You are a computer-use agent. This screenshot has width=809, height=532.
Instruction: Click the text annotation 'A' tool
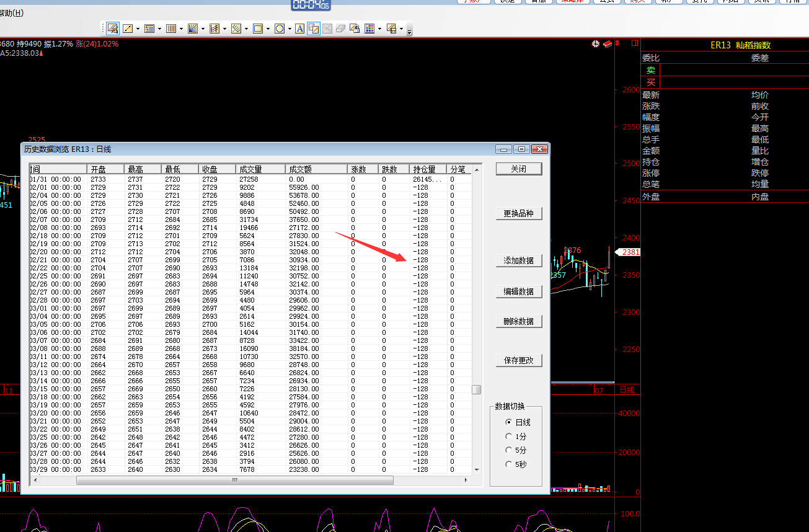299,29
